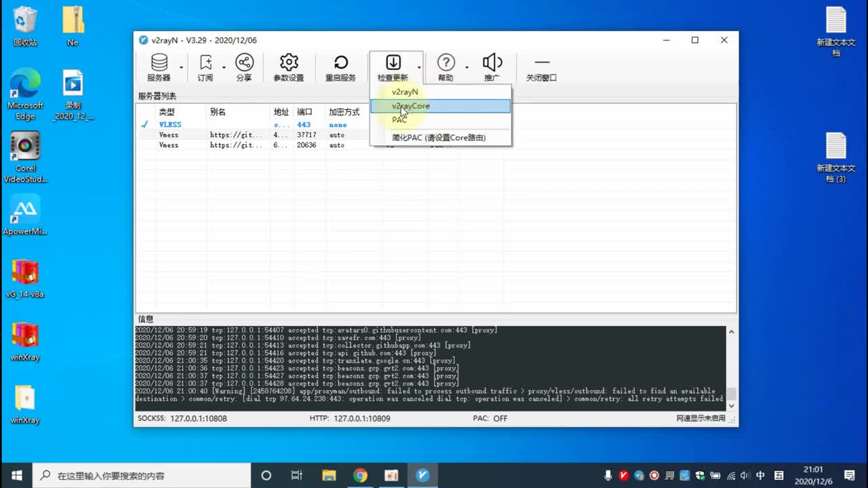Image resolution: width=868 pixels, height=488 pixels.
Task: Expand the 订阅 dropdown arrow
Action: 224,68
